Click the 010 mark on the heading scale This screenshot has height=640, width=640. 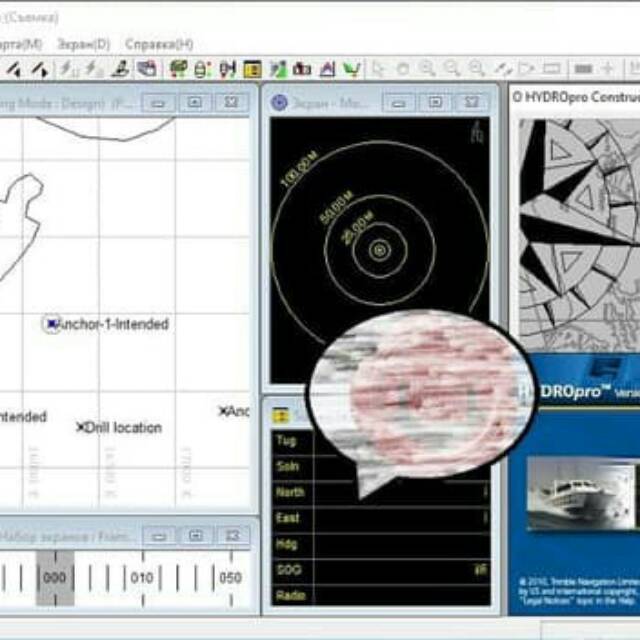142,578
